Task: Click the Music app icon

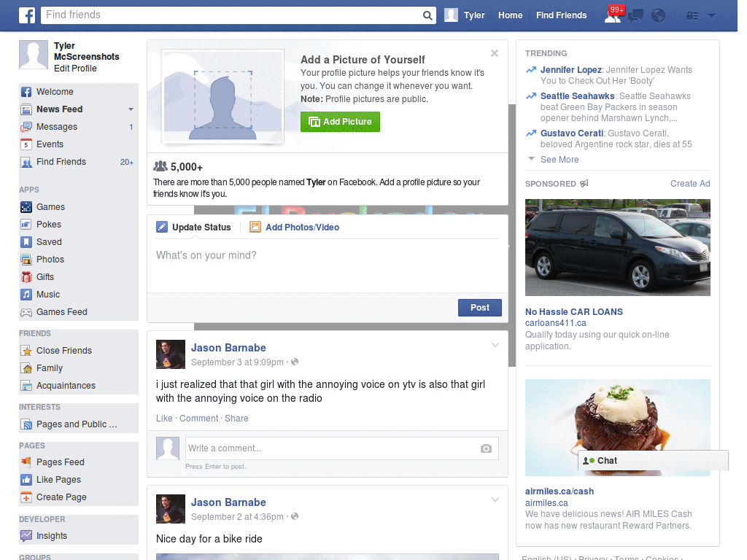Action: point(26,295)
